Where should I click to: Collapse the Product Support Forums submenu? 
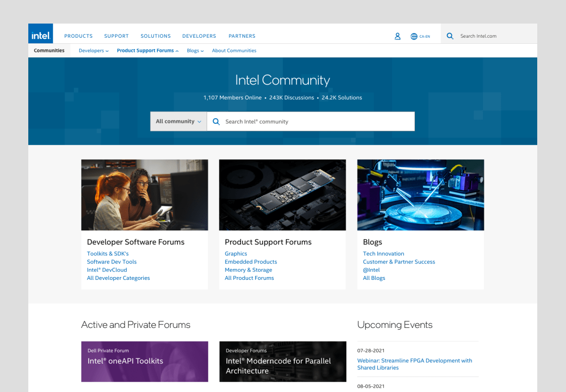(x=148, y=50)
